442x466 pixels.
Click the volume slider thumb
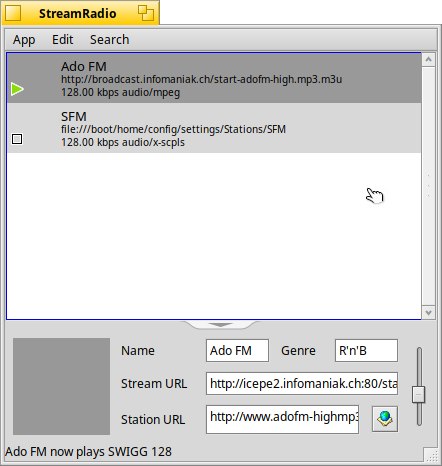click(419, 395)
